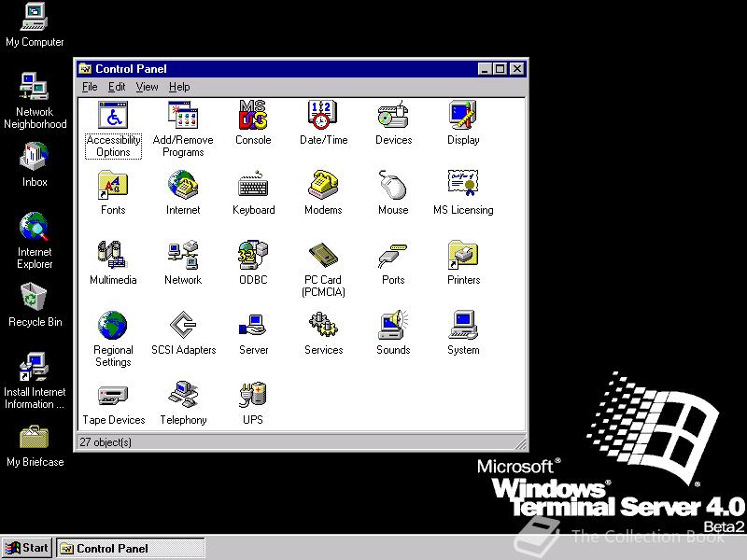Select the Telephony applet icon
747x560 pixels.
[x=183, y=395]
